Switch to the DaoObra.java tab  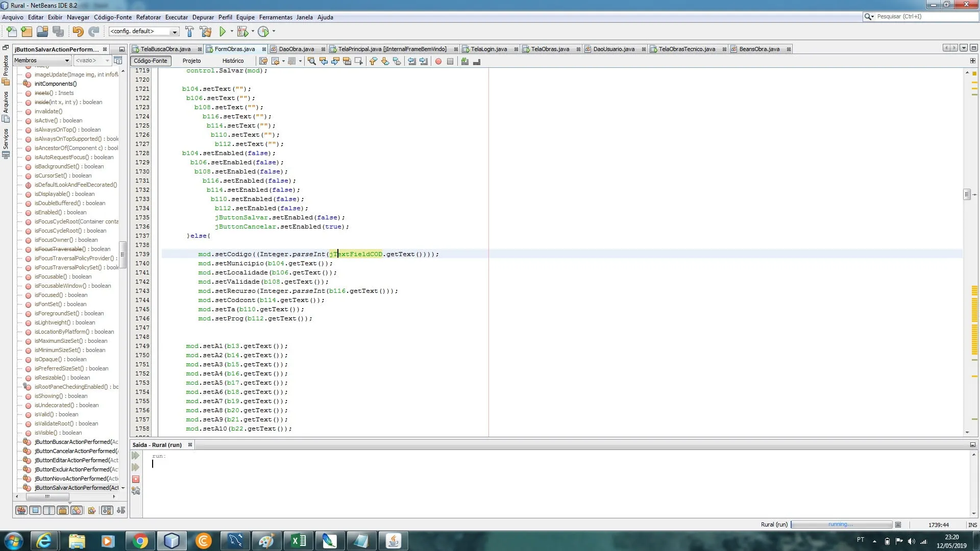296,49
